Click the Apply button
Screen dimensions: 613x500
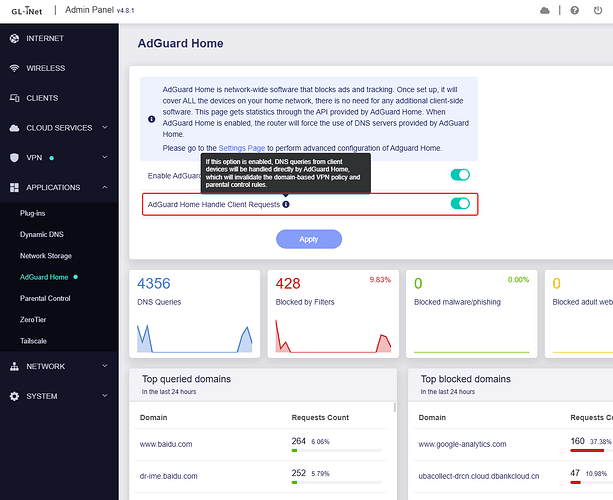click(x=309, y=239)
